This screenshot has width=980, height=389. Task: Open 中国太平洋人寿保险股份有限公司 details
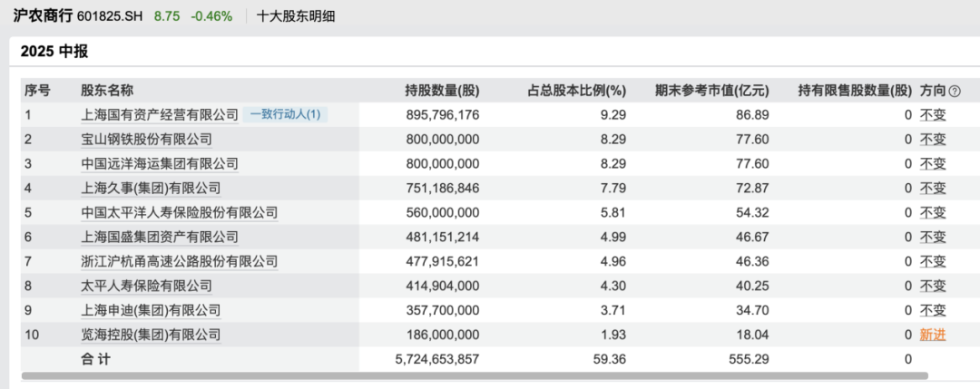pos(180,213)
